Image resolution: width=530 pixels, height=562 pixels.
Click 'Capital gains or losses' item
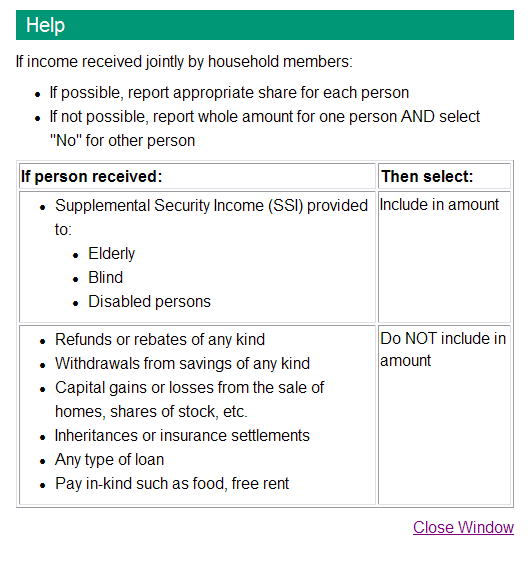[189, 399]
